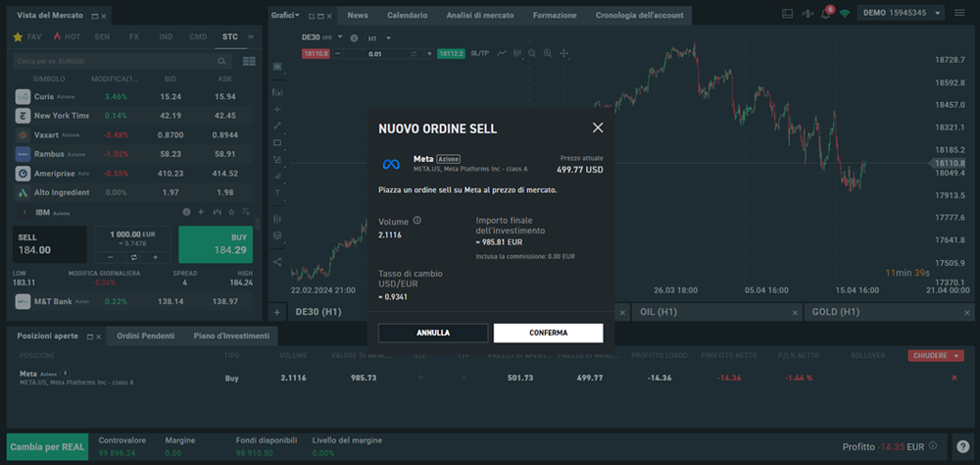Viewport: 980px width, 465px height.
Task: Open the hamburger main menu
Action: click(x=959, y=13)
